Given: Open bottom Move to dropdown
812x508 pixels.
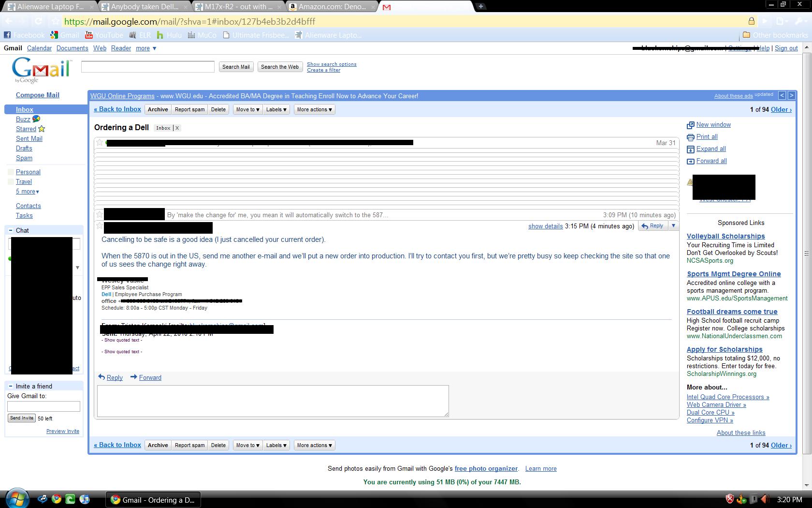Looking at the screenshot, I should [247, 445].
